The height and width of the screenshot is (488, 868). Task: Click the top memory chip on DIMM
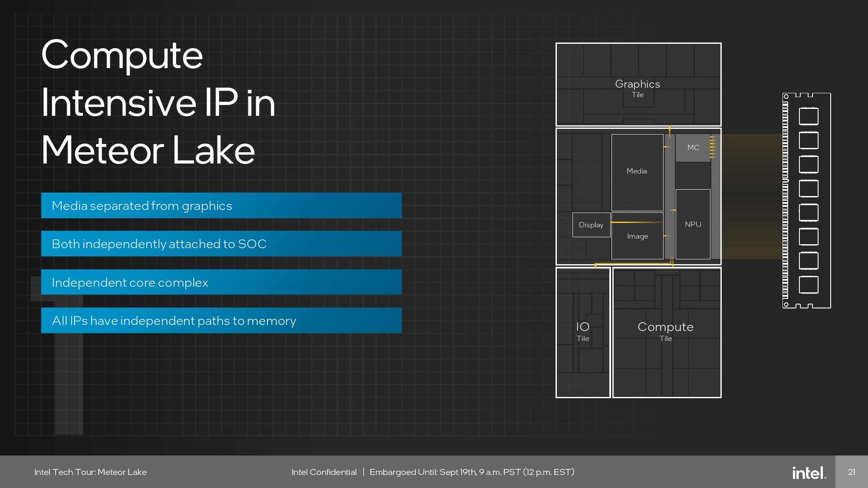(x=809, y=116)
